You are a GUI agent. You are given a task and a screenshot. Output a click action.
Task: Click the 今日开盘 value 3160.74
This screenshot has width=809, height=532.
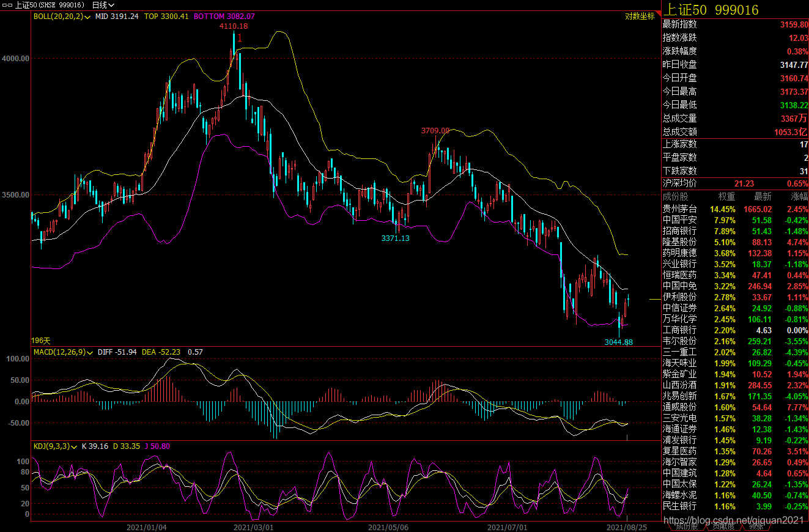794,78
